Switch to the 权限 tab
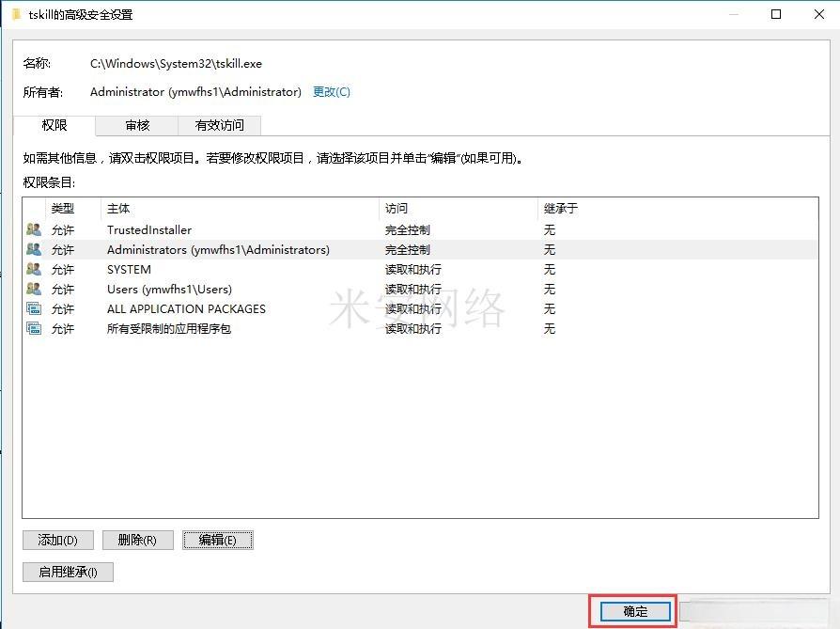 coord(54,125)
